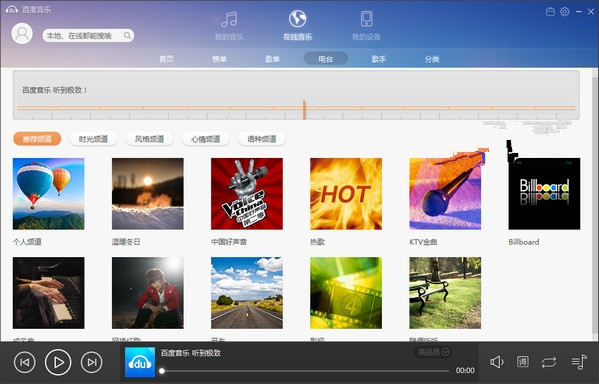Open the film strip channel thumbnail
599x384 pixels.
pyautogui.click(x=346, y=293)
